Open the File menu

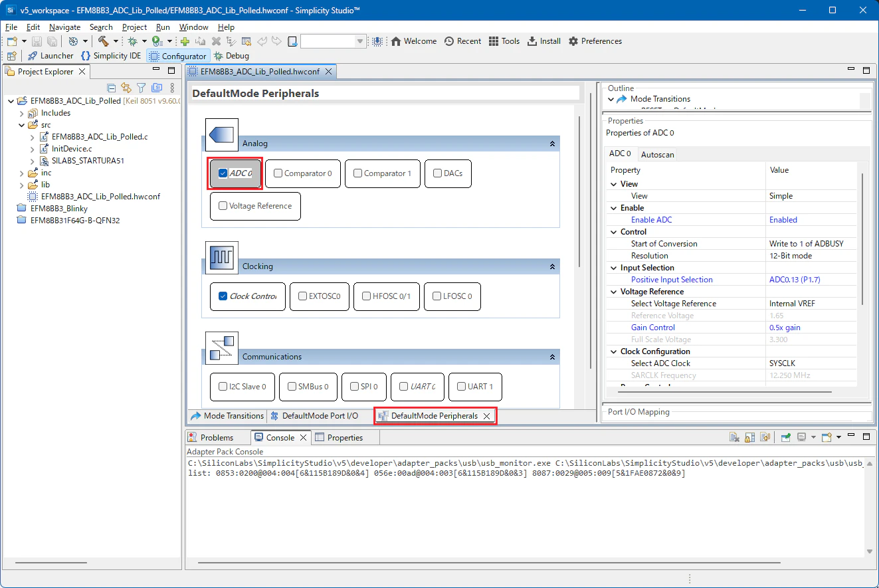pyautogui.click(x=11, y=27)
